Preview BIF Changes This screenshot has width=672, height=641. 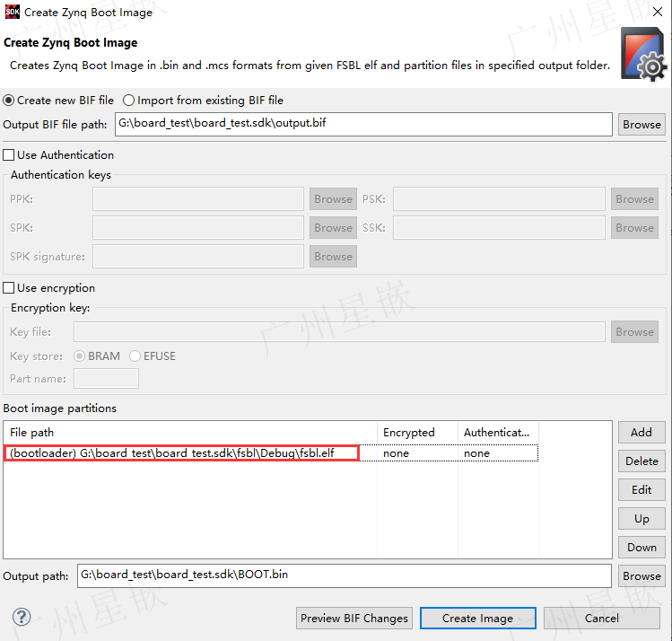click(x=354, y=619)
